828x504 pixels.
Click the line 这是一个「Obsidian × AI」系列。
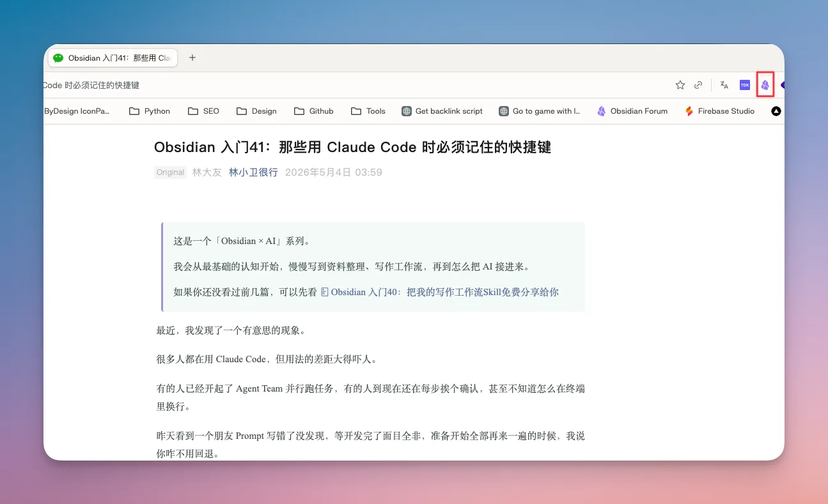coord(242,241)
